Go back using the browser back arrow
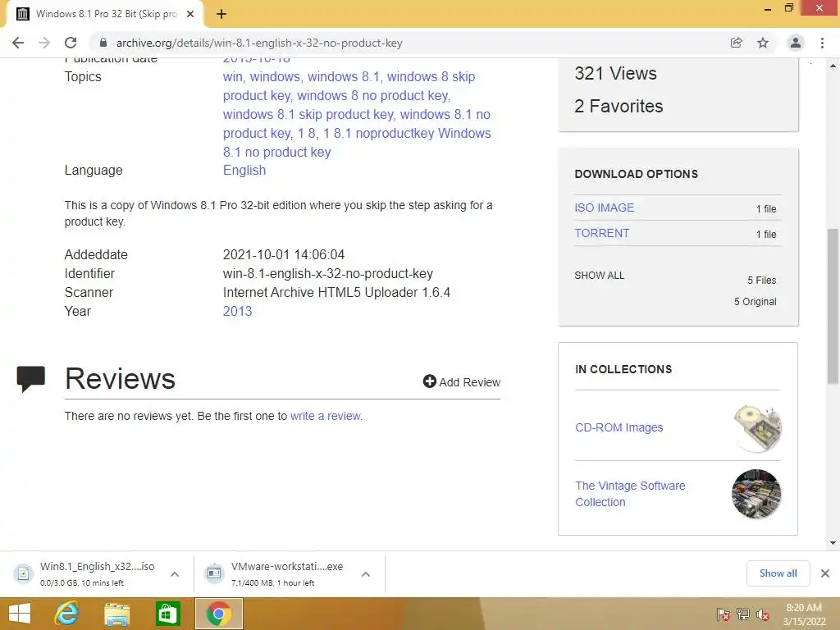840x630 pixels. (x=18, y=43)
